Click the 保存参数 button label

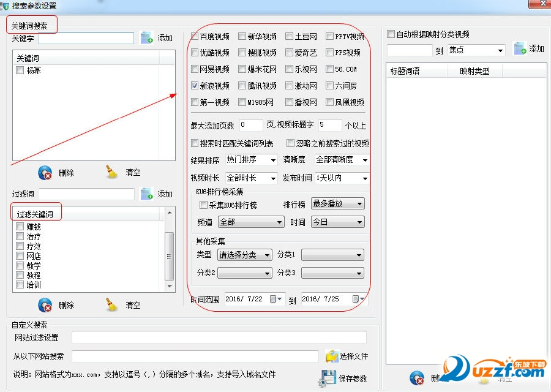353,379
